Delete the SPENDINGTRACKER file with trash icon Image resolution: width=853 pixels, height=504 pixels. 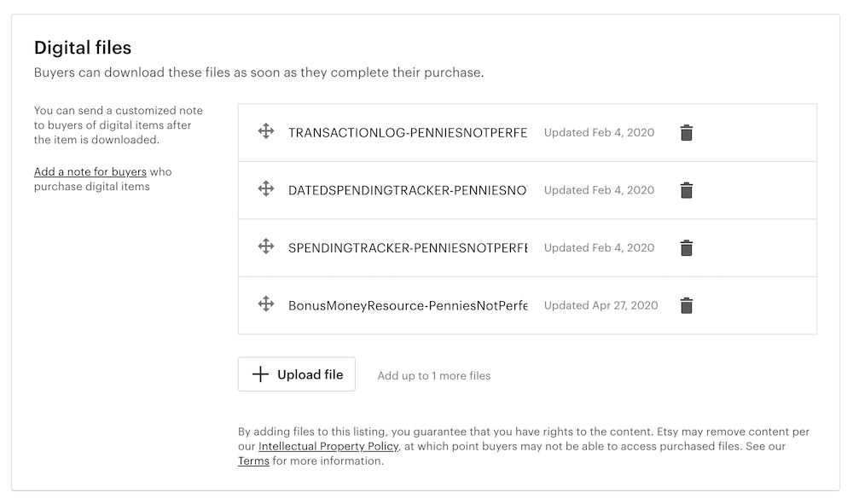point(686,248)
